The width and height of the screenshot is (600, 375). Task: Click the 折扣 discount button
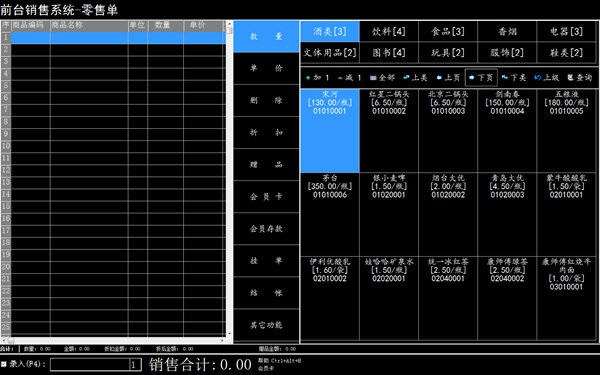(x=266, y=133)
